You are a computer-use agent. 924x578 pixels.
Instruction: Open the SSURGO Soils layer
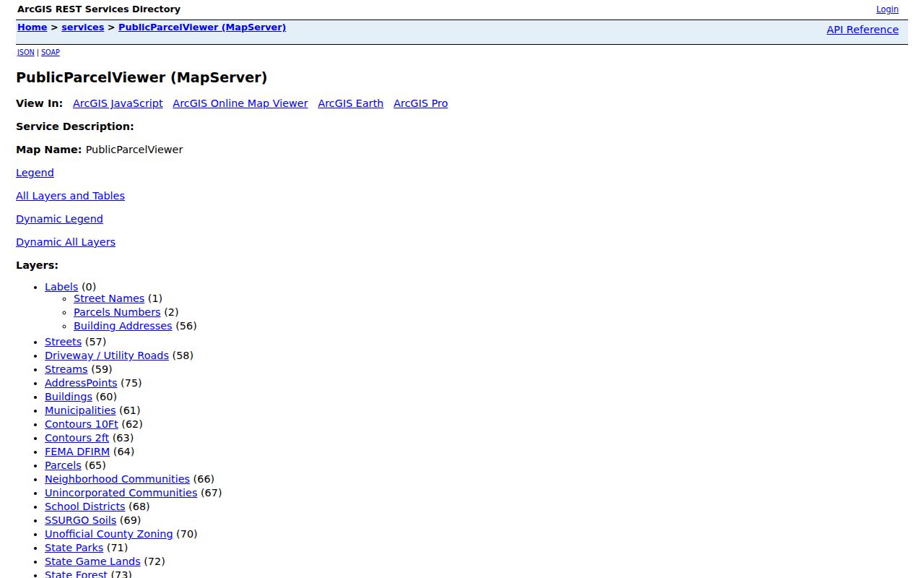coord(80,520)
